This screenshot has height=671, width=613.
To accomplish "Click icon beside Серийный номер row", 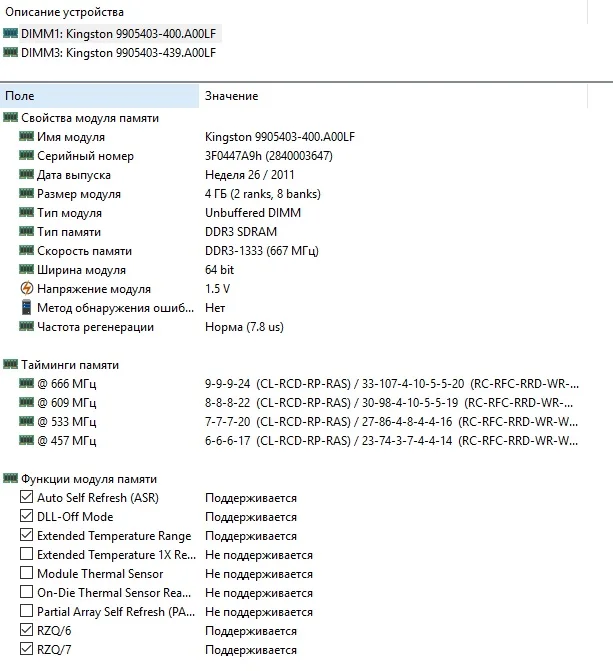I will [x=26, y=155].
